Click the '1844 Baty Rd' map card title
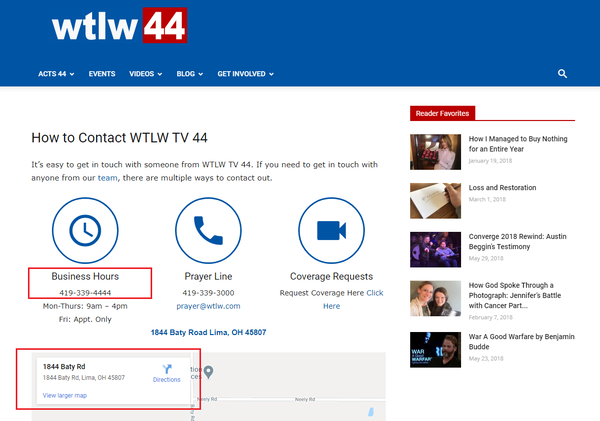The height and width of the screenshot is (421, 600). click(x=64, y=367)
